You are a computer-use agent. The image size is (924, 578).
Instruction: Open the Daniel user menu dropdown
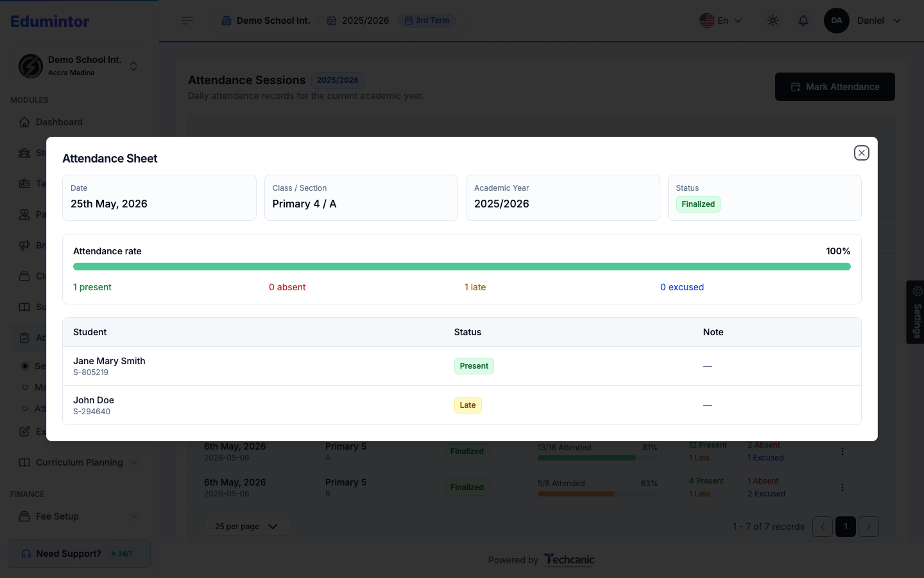pos(879,21)
